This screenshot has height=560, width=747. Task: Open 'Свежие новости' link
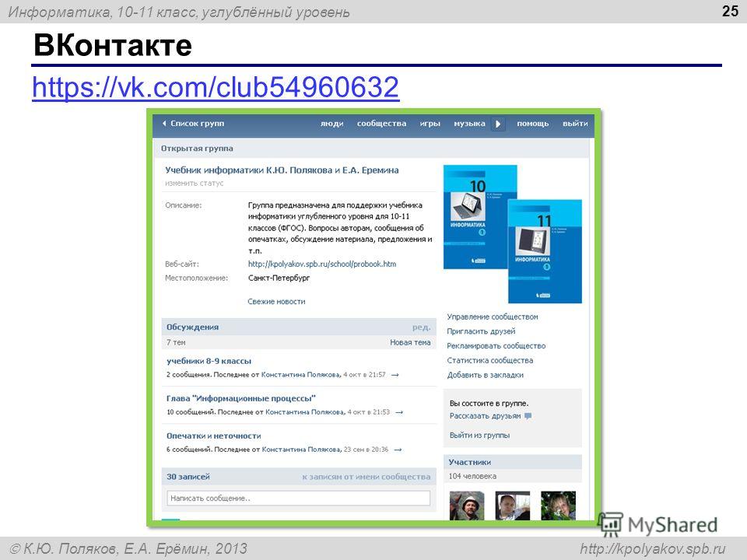pyautogui.click(x=276, y=302)
